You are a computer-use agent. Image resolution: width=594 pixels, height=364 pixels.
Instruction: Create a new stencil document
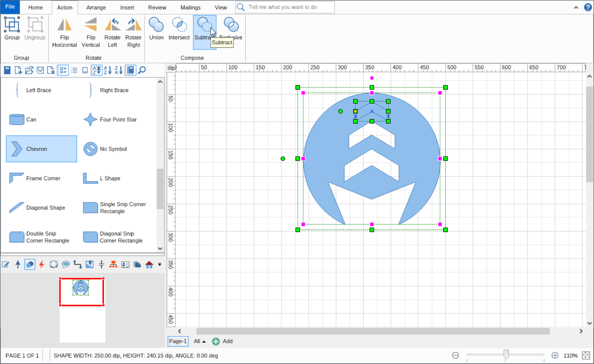point(18,70)
